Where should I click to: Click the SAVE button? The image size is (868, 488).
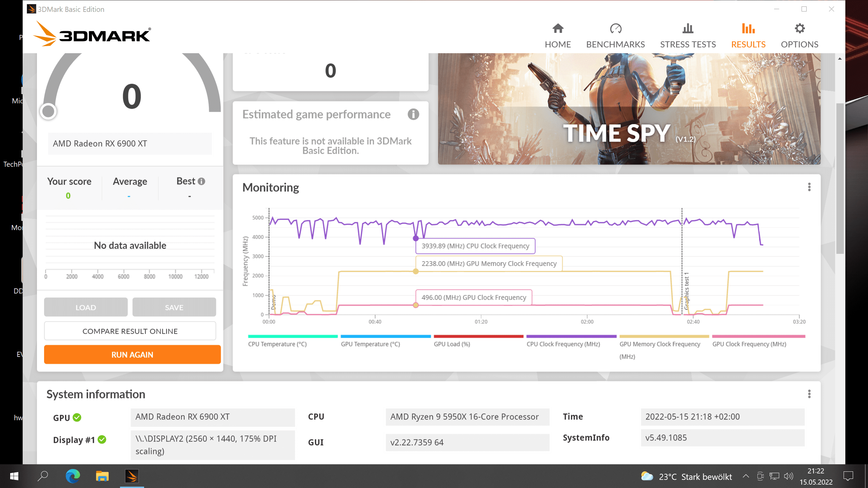coord(174,307)
